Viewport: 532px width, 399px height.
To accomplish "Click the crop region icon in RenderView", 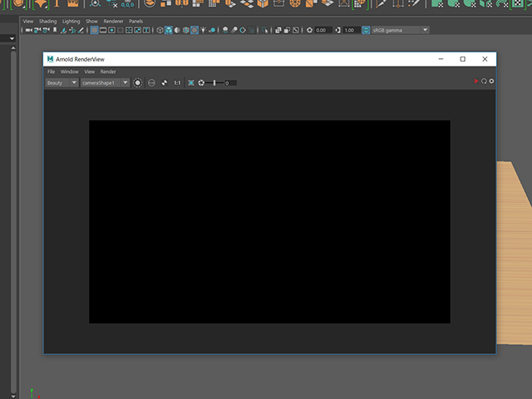I will click(x=191, y=83).
